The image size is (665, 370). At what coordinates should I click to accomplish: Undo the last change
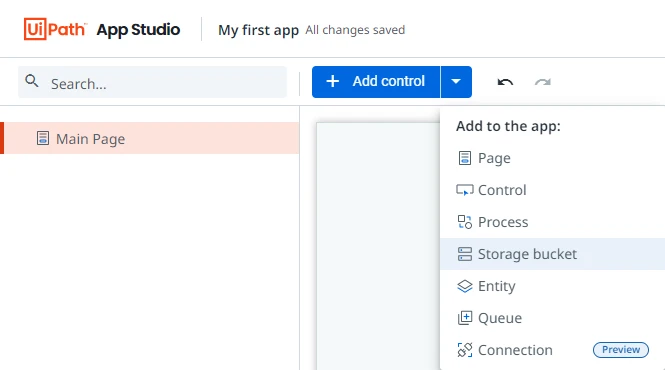click(x=505, y=82)
